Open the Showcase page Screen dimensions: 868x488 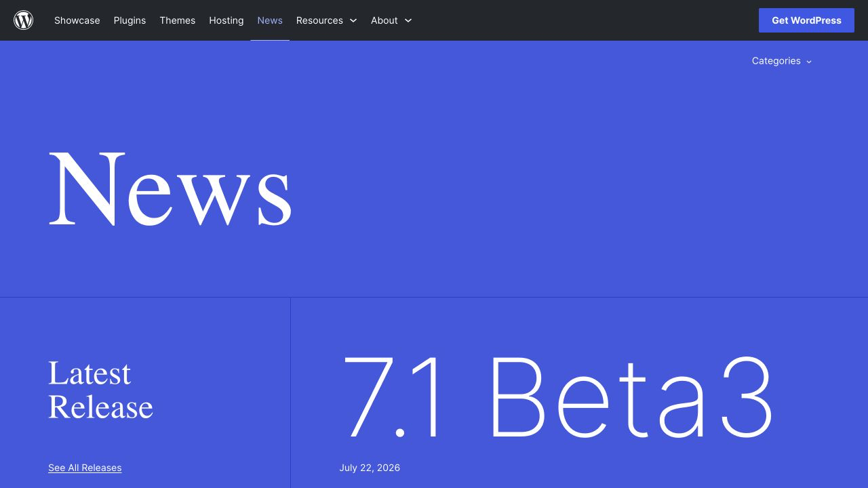point(77,20)
